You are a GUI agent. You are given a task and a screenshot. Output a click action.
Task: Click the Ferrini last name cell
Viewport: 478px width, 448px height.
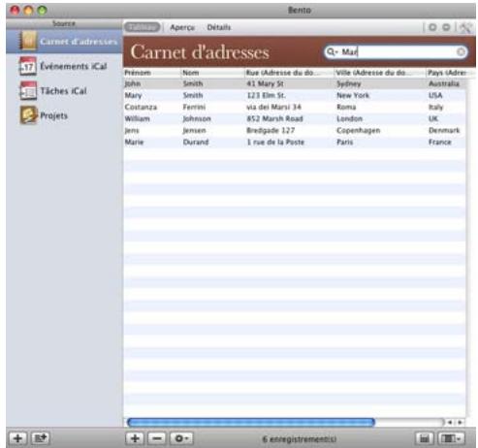[194, 107]
